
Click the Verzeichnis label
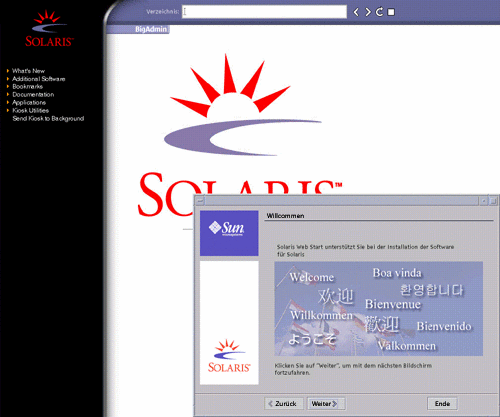coord(162,12)
